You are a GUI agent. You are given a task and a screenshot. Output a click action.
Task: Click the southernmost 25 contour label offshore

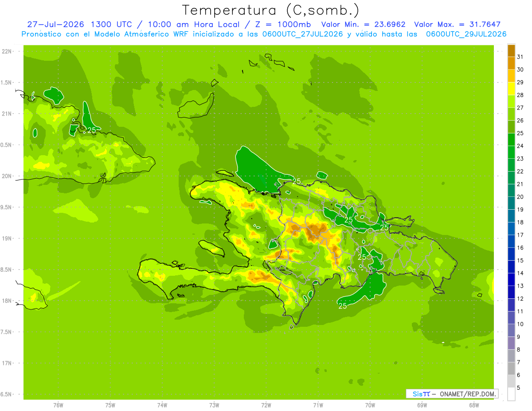point(343,306)
